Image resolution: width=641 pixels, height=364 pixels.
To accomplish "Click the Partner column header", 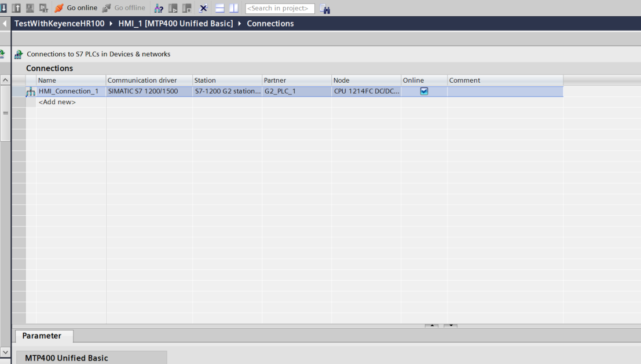I will point(296,80).
